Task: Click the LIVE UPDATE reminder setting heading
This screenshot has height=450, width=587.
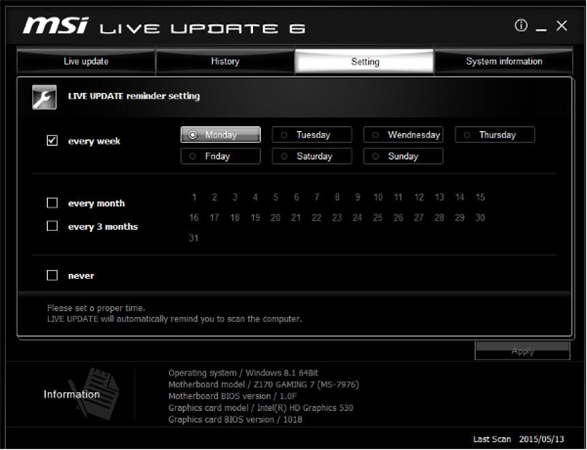Action: coord(134,96)
